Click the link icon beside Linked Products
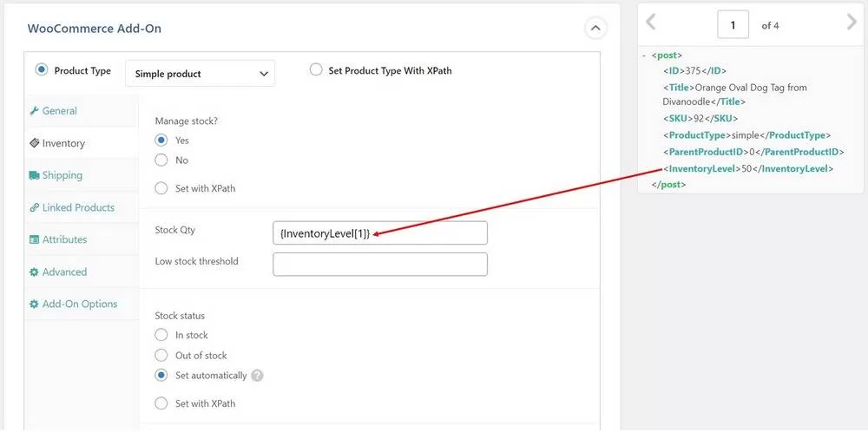Screen dimensions: 868x432 tap(35, 207)
